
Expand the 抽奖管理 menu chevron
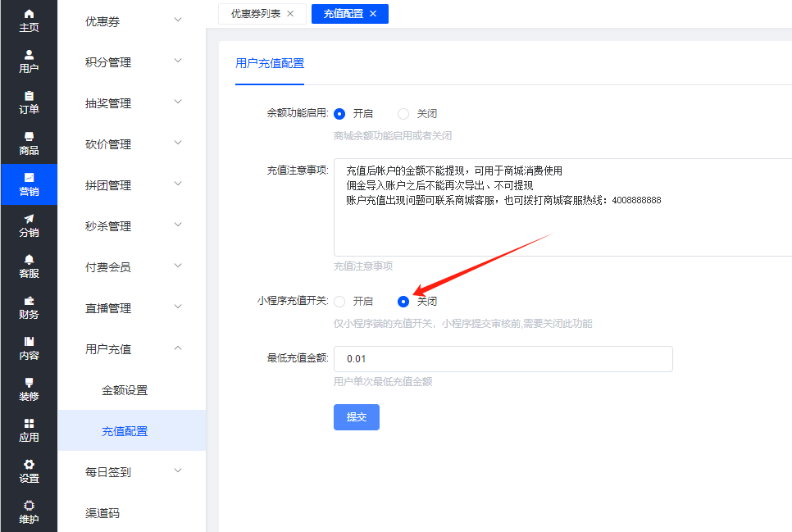178,102
